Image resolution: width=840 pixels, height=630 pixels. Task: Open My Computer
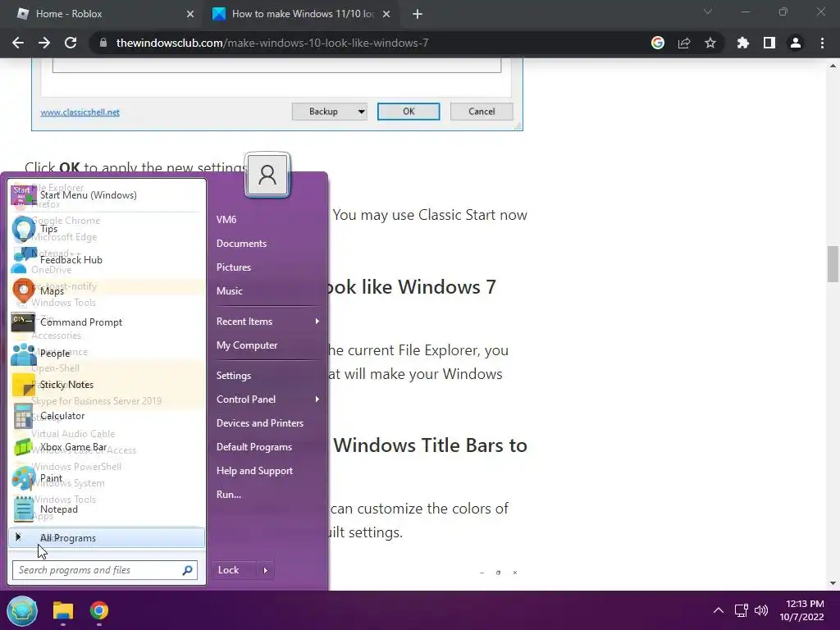(247, 345)
